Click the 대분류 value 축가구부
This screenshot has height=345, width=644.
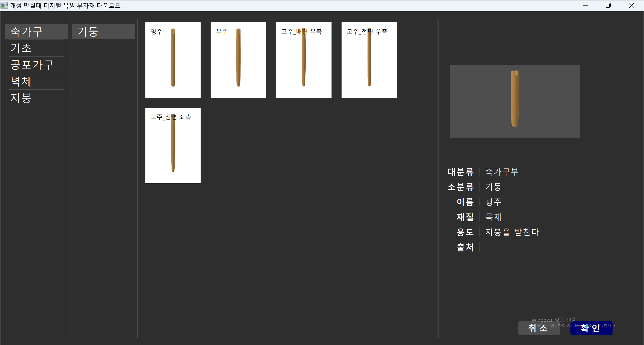502,172
